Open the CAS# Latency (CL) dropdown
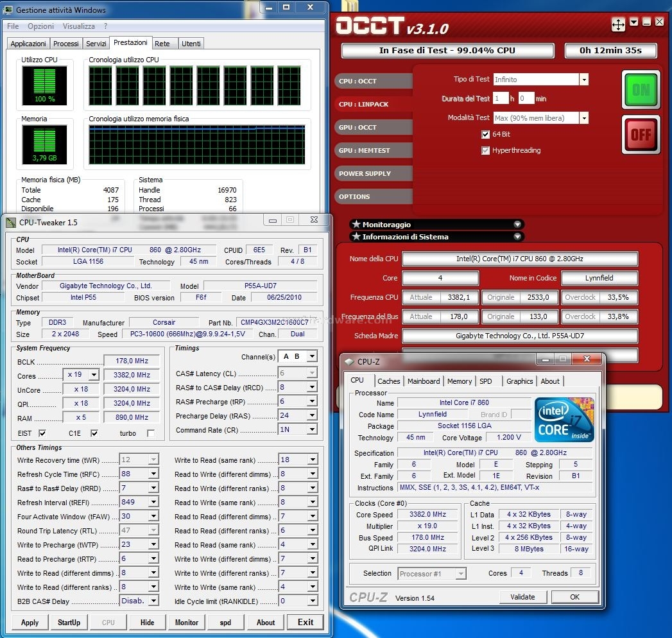672x638 pixels. (x=313, y=373)
